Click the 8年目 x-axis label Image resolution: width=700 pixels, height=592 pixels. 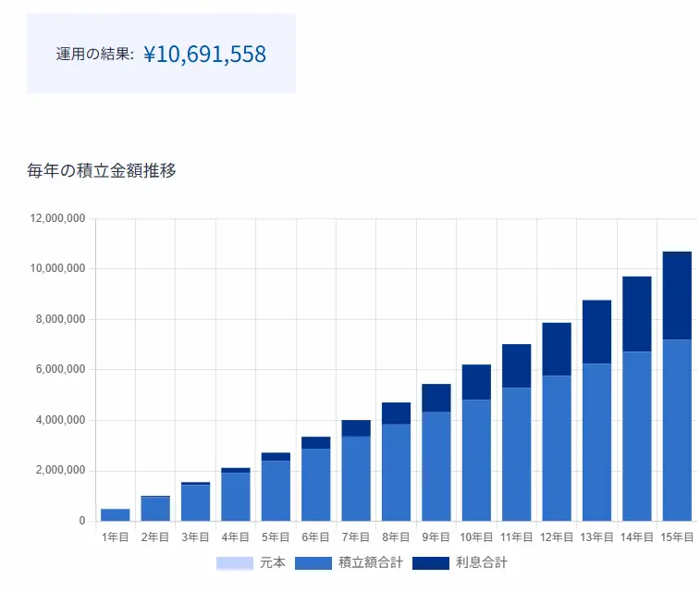(x=396, y=536)
